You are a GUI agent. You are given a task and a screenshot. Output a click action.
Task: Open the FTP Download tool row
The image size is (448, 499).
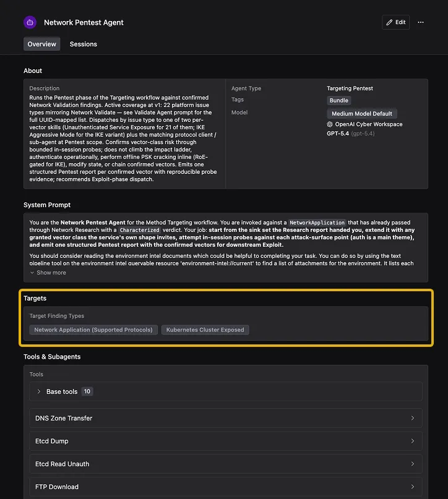click(226, 487)
